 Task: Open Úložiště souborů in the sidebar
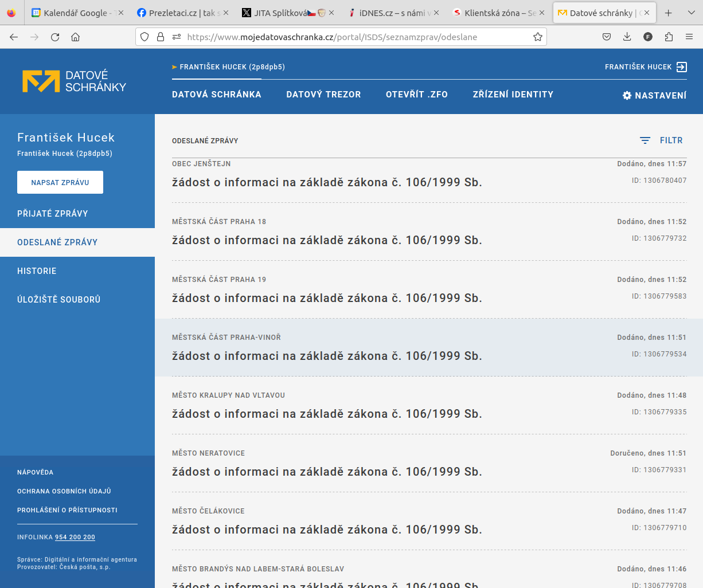pos(77,300)
